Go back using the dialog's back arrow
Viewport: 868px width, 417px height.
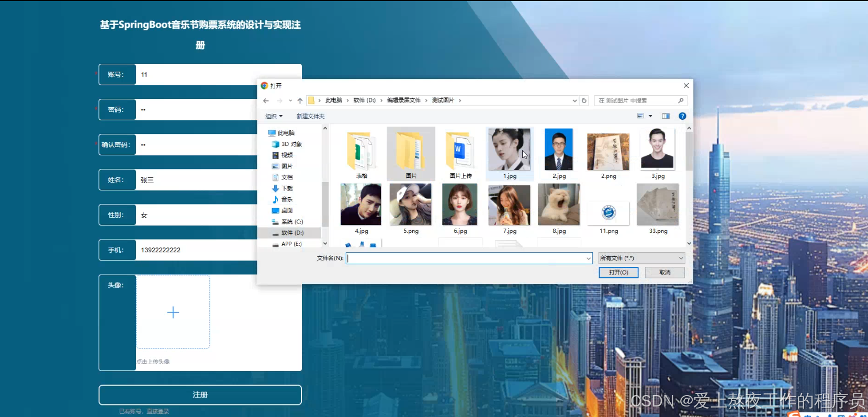[266, 100]
